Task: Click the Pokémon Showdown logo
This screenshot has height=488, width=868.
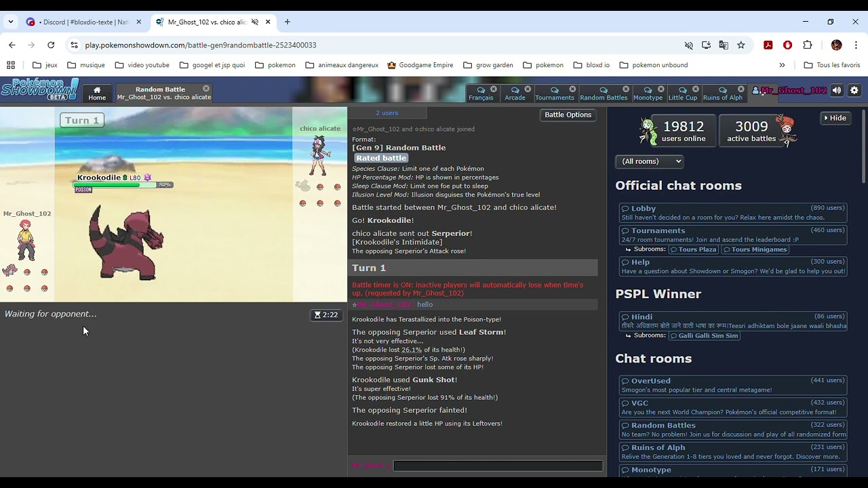Action: coord(40,89)
